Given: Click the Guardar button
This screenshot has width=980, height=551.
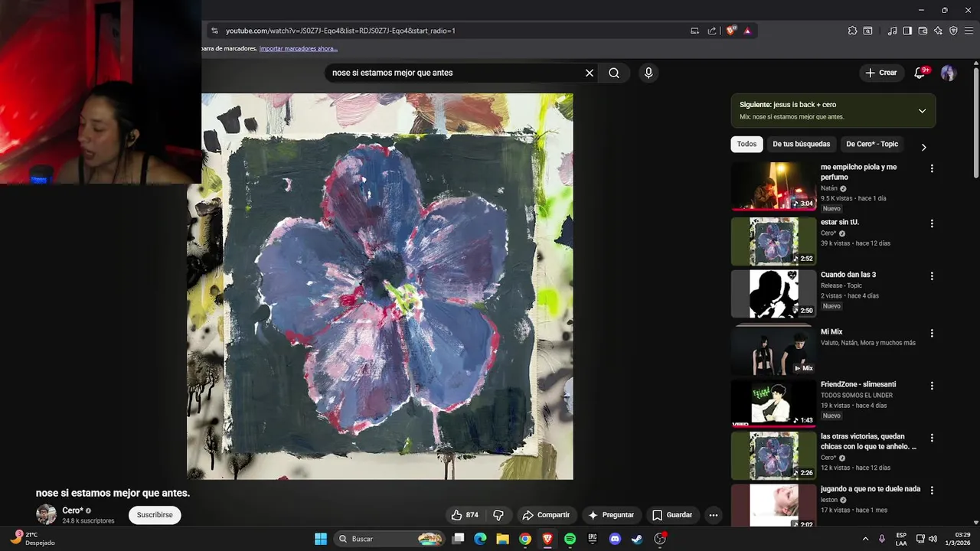Looking at the screenshot, I should 672,515.
